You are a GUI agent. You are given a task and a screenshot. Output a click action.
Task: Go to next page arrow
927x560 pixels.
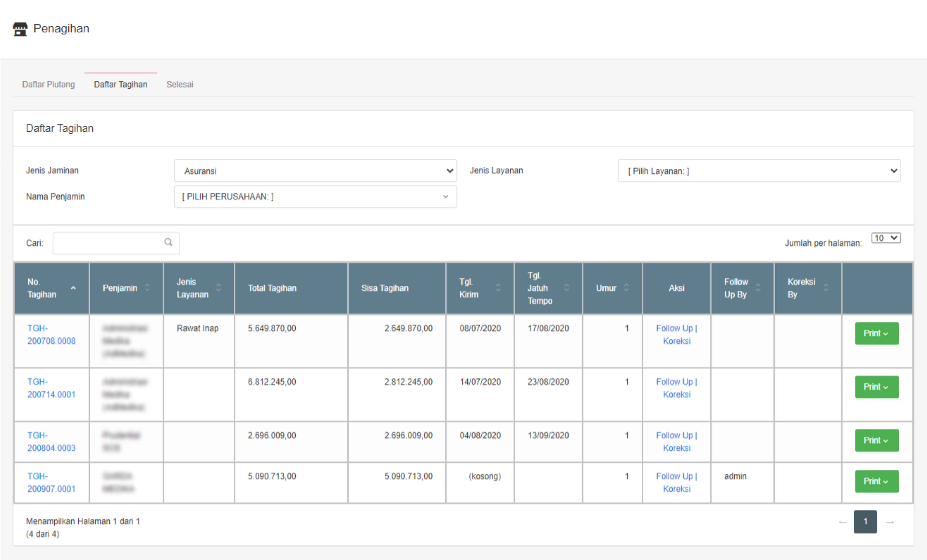tap(890, 522)
